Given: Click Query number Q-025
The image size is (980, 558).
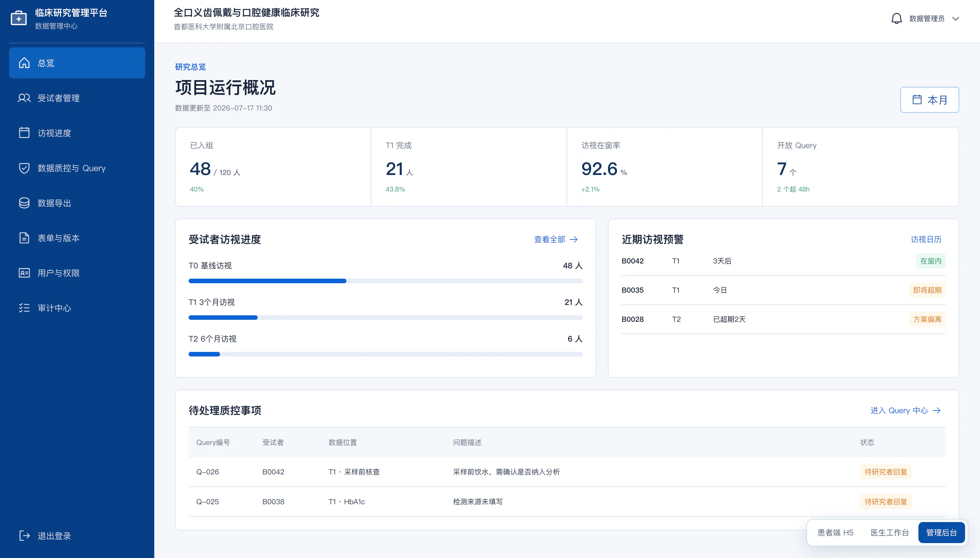Looking at the screenshot, I should pos(207,502).
